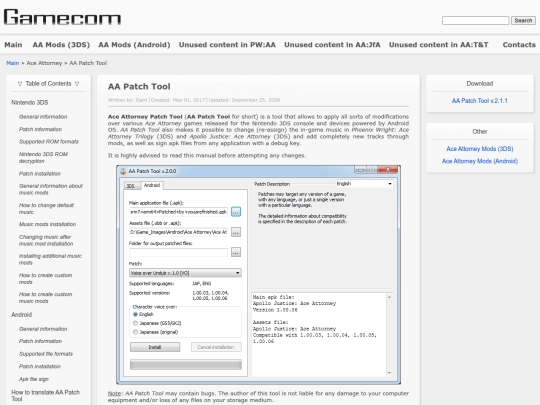This screenshot has width=540, height=405.
Task: Click Assets file path field
Action: (x=178, y=232)
